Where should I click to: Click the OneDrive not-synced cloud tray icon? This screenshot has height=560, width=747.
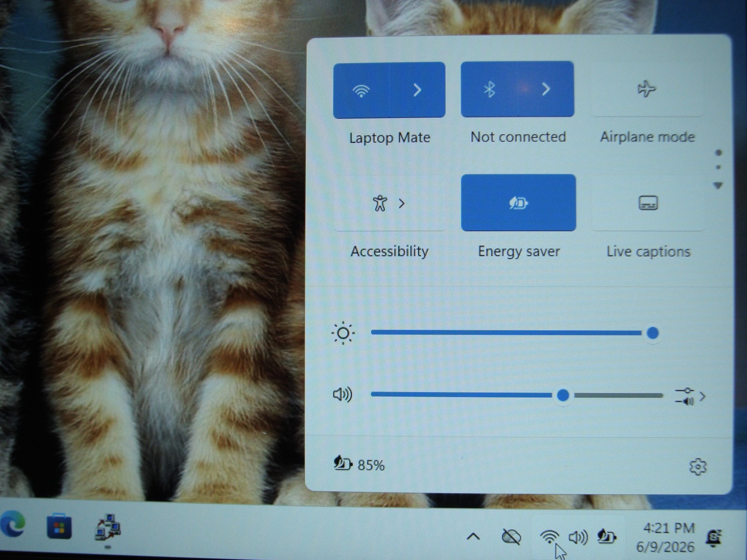[511, 537]
